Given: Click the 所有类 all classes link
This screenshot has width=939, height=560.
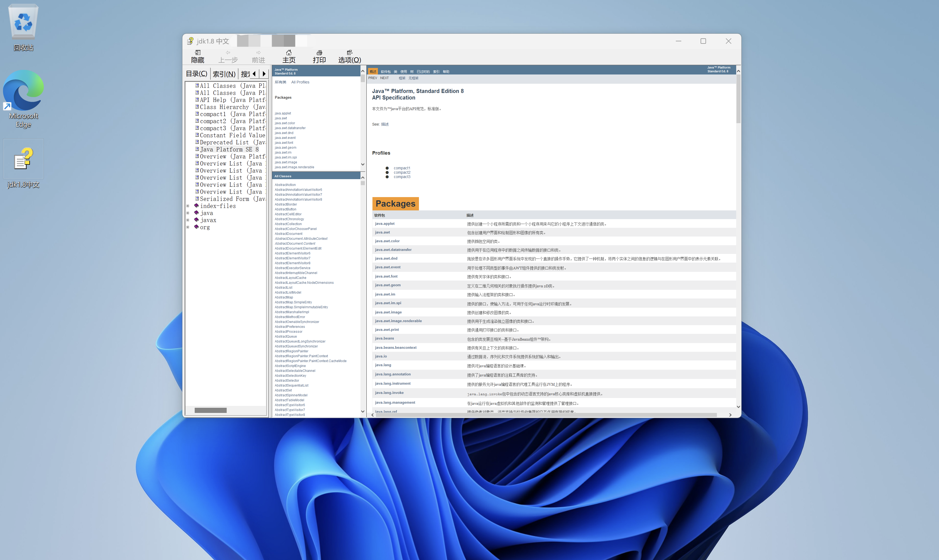Looking at the screenshot, I should click(x=280, y=82).
